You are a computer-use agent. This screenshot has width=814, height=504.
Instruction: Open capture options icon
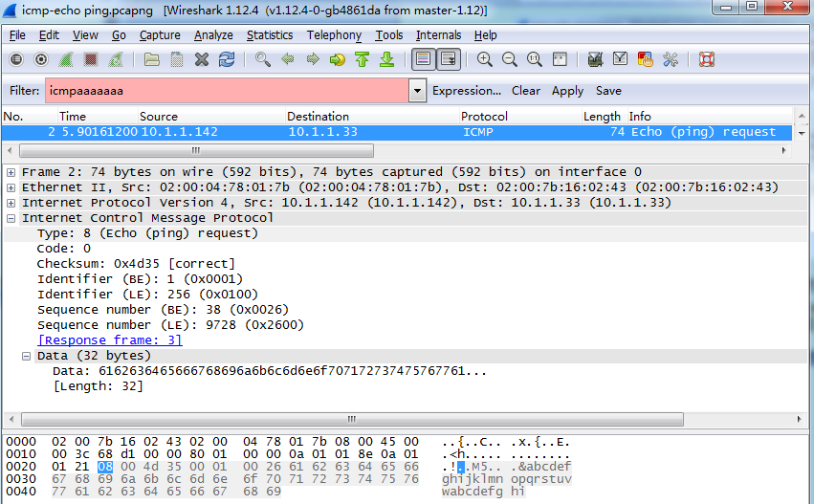point(41,59)
